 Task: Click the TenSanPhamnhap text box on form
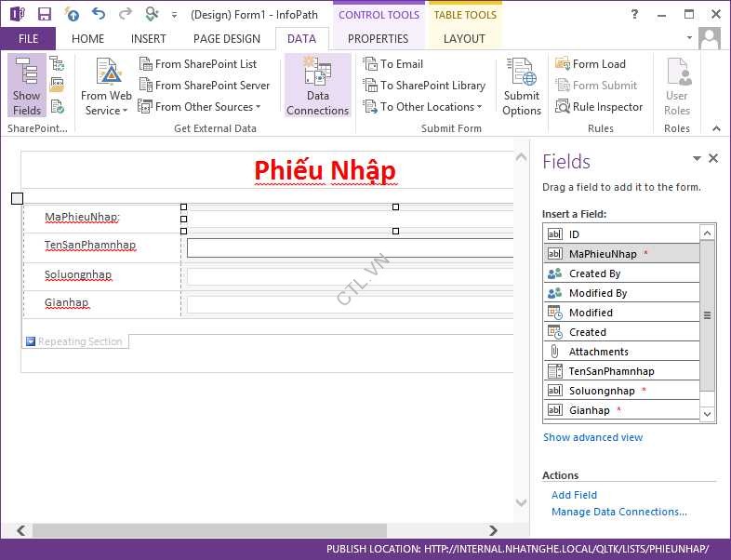tap(350, 247)
